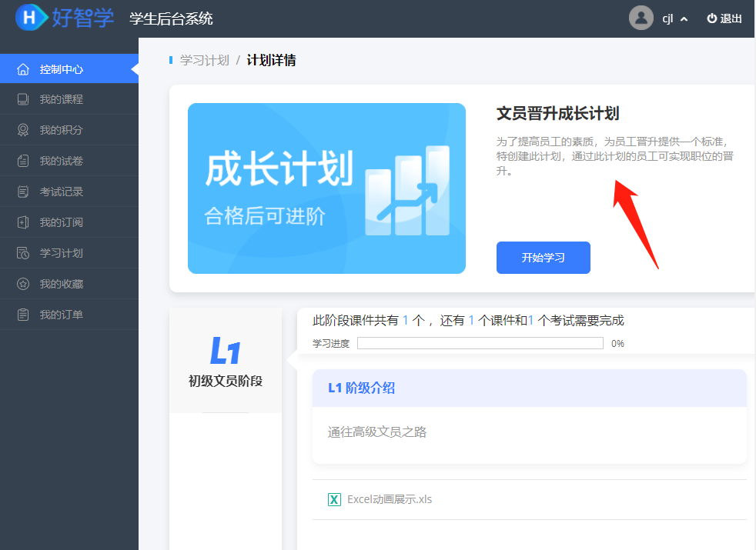Open the Excel动画展示.xls file
This screenshot has height=550, width=756.
[x=390, y=499]
